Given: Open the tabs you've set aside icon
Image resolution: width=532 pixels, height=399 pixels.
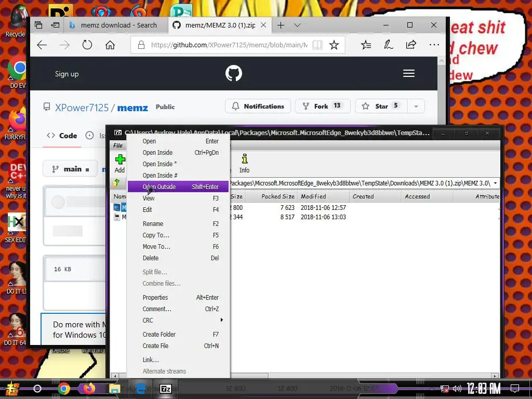Looking at the screenshot, I should coord(38,25).
